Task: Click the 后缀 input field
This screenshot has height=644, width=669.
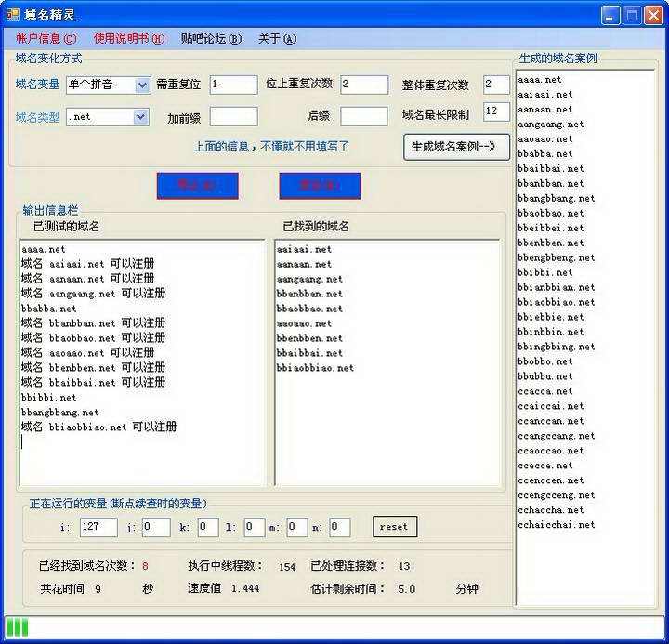Action: 364,116
